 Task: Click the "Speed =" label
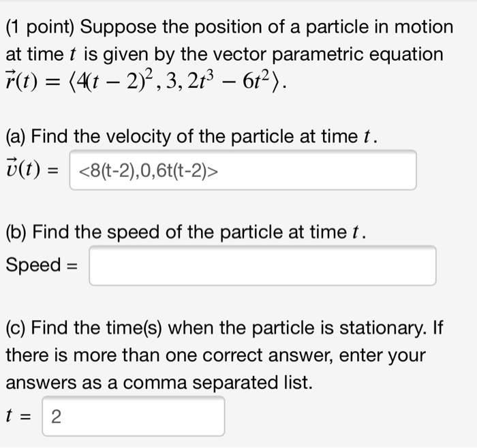coord(42,265)
